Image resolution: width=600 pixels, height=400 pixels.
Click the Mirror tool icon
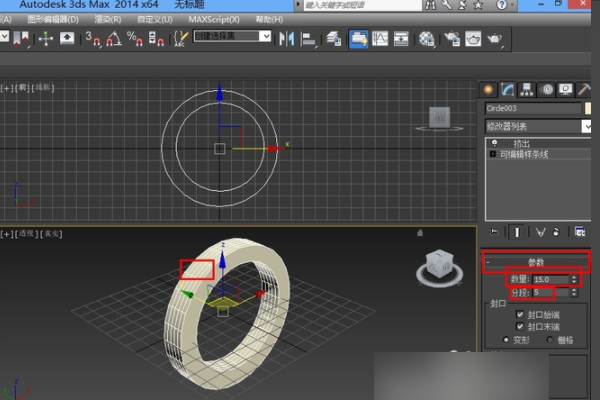[287, 39]
